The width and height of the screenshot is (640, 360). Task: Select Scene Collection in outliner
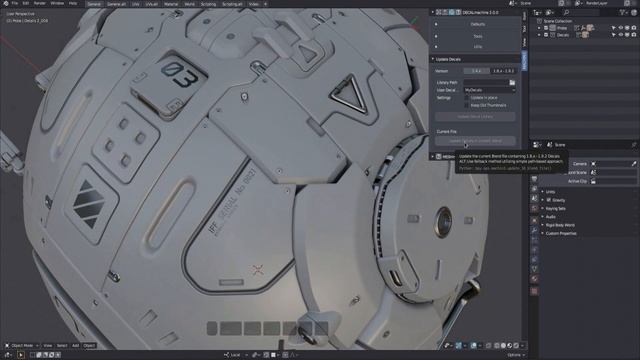coord(558,21)
